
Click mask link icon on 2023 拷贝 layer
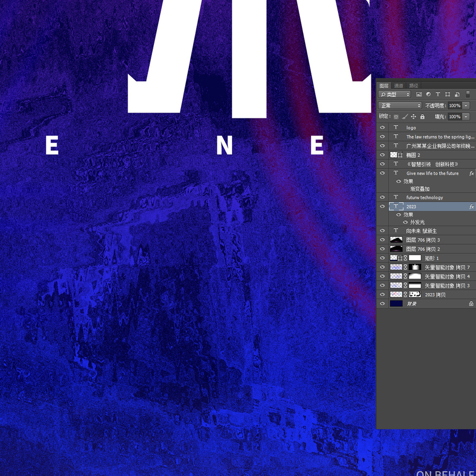[405, 294]
